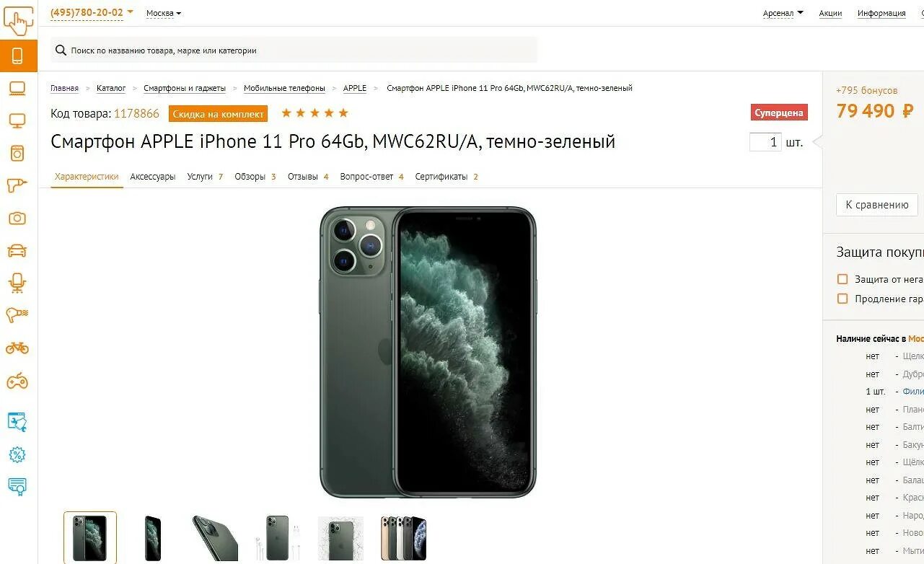Open the laptops category sidebar icon
Screen dimensions: 924x564
(17, 89)
